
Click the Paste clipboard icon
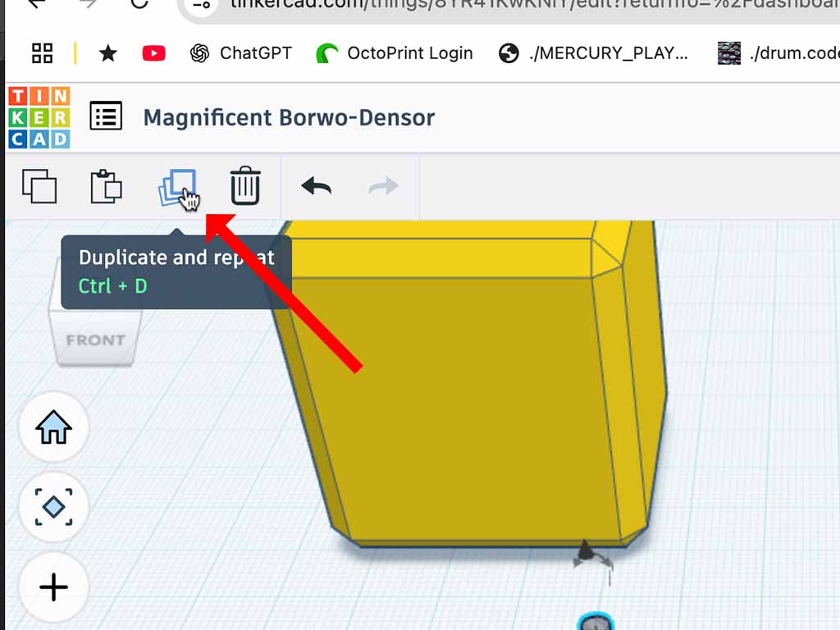(106, 186)
